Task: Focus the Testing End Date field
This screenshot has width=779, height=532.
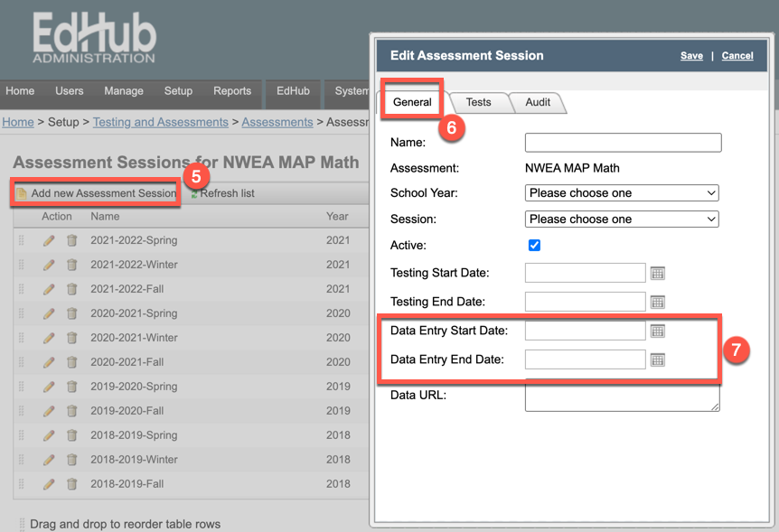Action: pos(586,302)
